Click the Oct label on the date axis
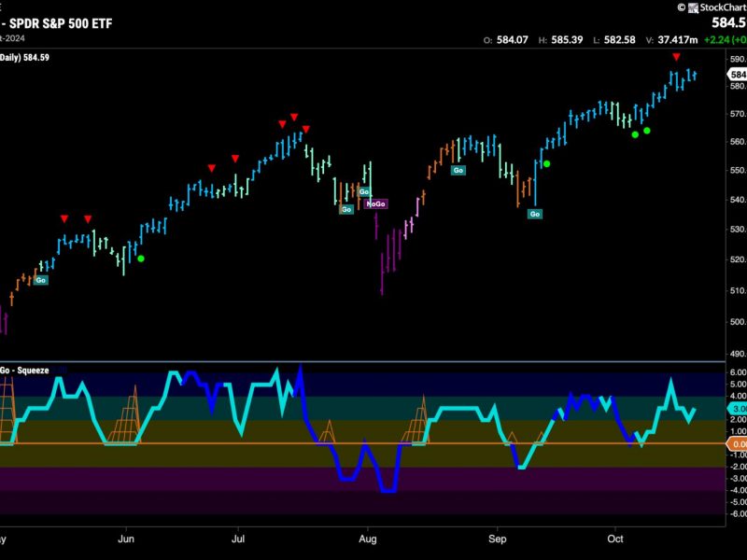The height and width of the screenshot is (560, 747). (615, 539)
